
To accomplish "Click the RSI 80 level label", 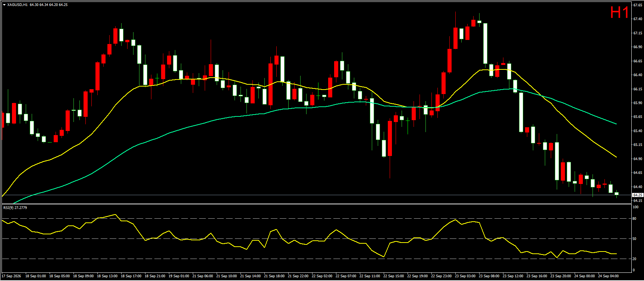I will click(x=635, y=219).
